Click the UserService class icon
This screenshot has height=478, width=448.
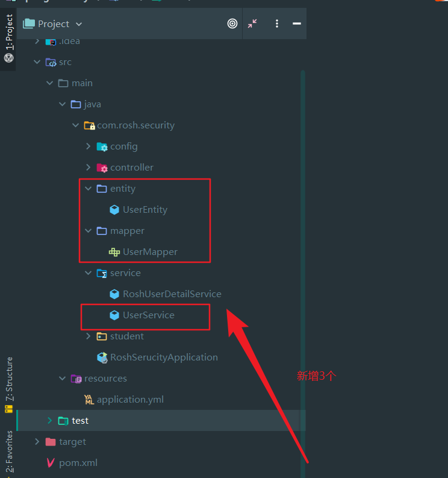coord(114,315)
